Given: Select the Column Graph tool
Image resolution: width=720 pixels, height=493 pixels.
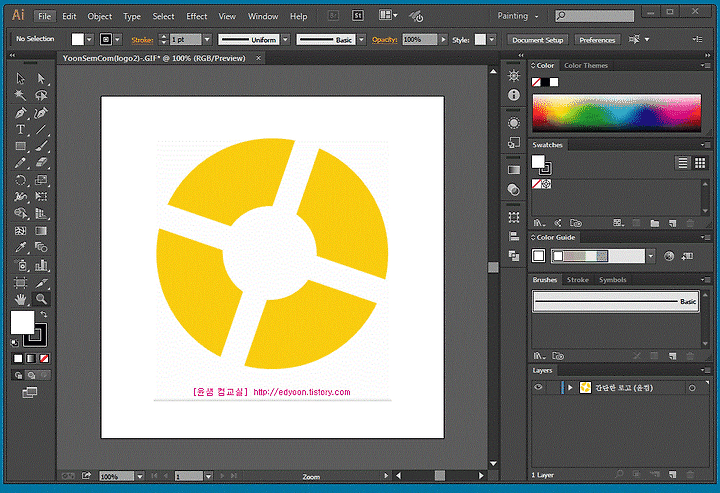Looking at the screenshot, I should (41, 265).
